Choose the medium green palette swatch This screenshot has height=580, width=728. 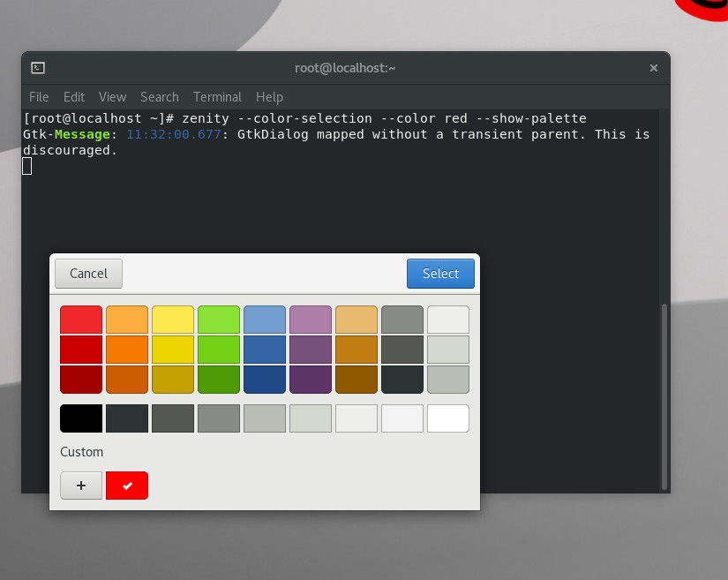219,350
